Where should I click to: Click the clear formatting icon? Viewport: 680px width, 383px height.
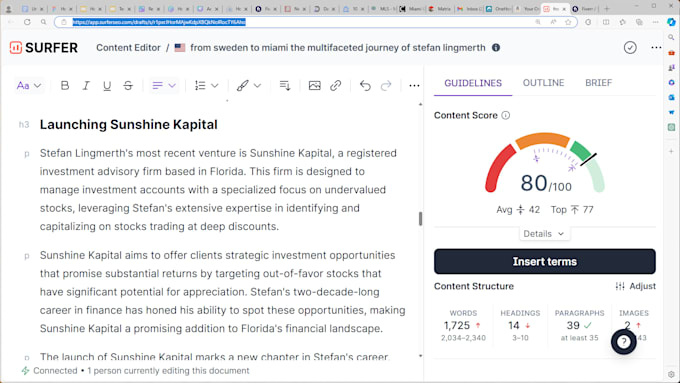[x=285, y=86]
